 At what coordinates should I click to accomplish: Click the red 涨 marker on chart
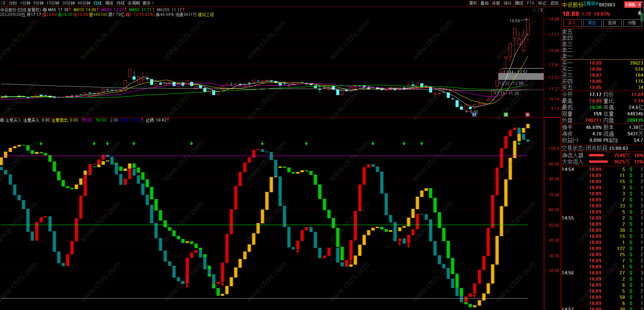point(527,115)
